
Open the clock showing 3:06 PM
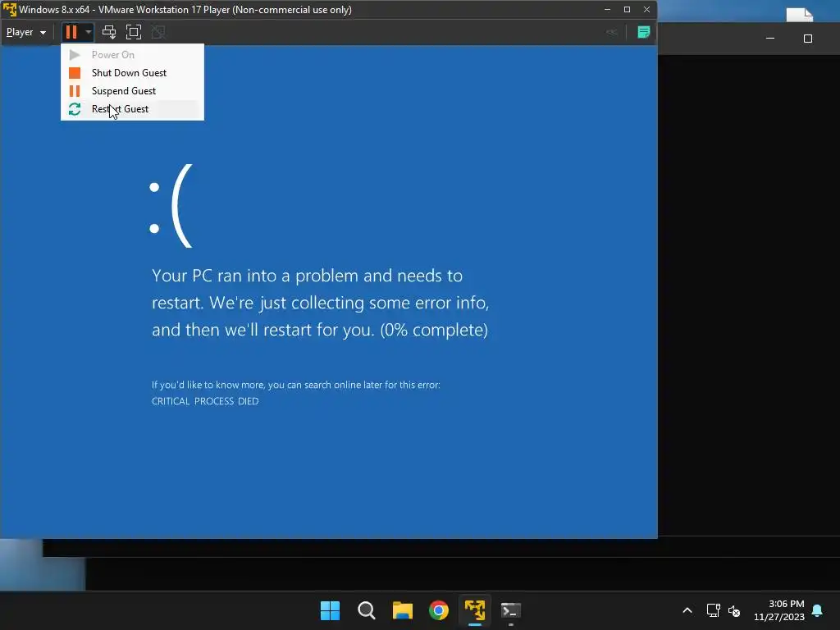click(779, 610)
